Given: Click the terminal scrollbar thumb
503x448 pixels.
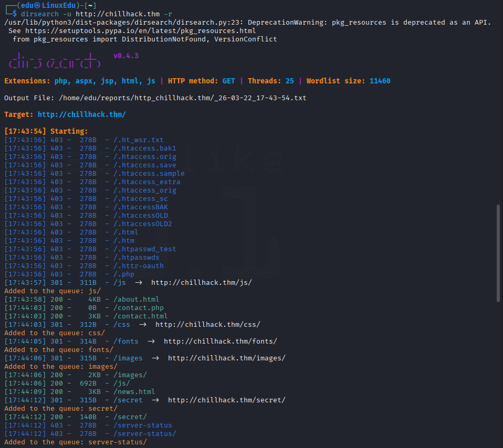Looking at the screenshot, I should (x=498, y=253).
